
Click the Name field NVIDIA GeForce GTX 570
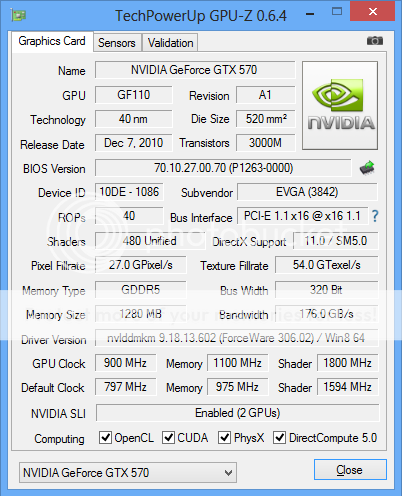point(195,70)
